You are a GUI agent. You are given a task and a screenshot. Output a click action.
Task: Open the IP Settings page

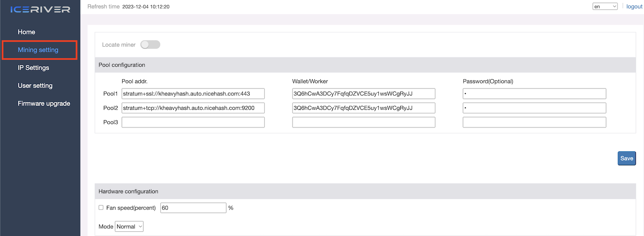tap(33, 68)
